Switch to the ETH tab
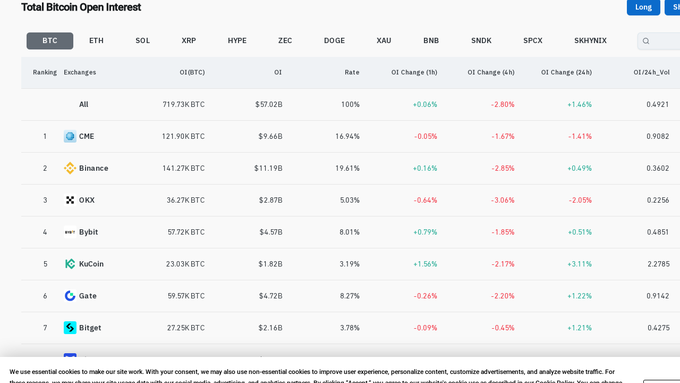Screen dimensions: 680x383 click(96, 41)
